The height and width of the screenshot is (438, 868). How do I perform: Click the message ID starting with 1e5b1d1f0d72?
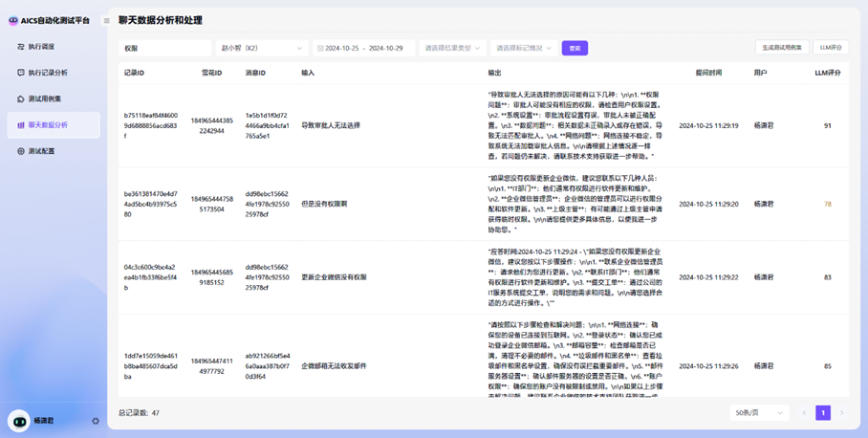(268, 125)
